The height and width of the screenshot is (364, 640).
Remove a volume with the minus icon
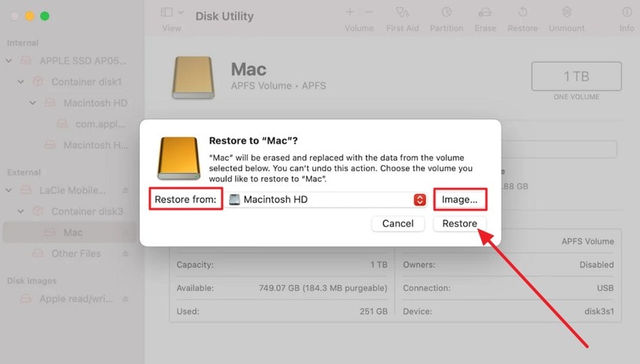coord(369,12)
